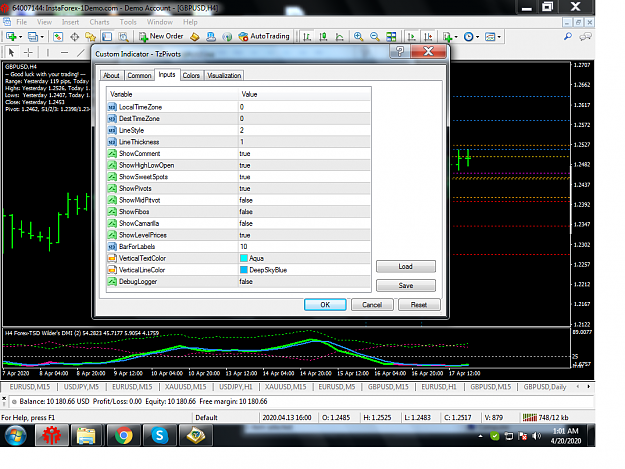Open the Templates dropdown
625x469 pixels.
[x=493, y=37]
